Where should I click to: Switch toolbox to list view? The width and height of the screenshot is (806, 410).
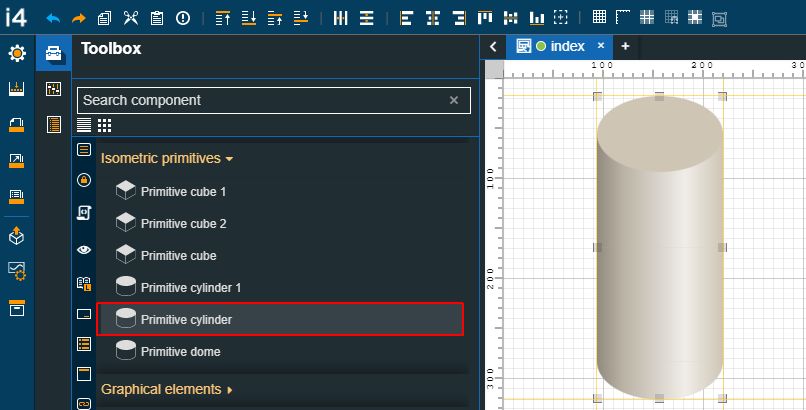click(x=84, y=125)
